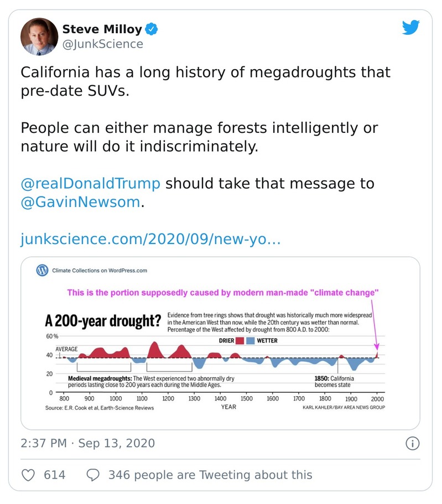Open tweet details with the info icon

click(413, 443)
